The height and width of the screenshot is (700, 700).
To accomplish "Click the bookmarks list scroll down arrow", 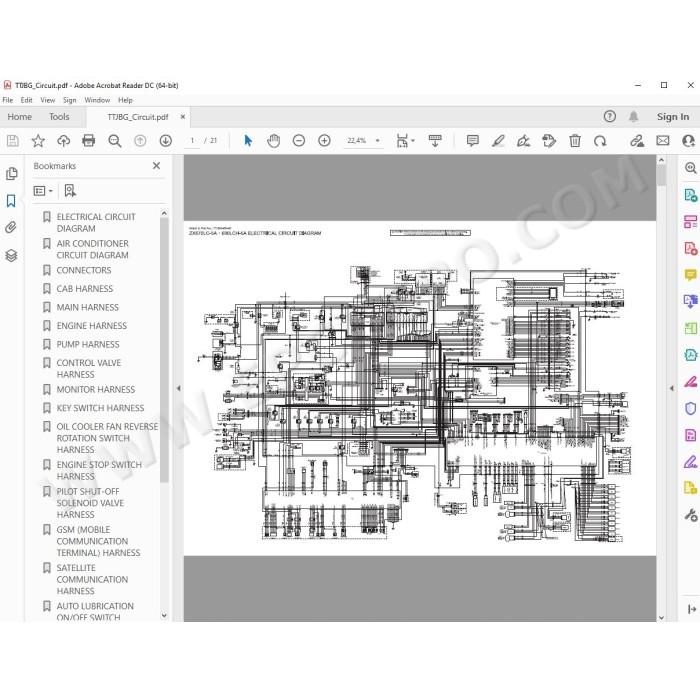I will (164, 616).
